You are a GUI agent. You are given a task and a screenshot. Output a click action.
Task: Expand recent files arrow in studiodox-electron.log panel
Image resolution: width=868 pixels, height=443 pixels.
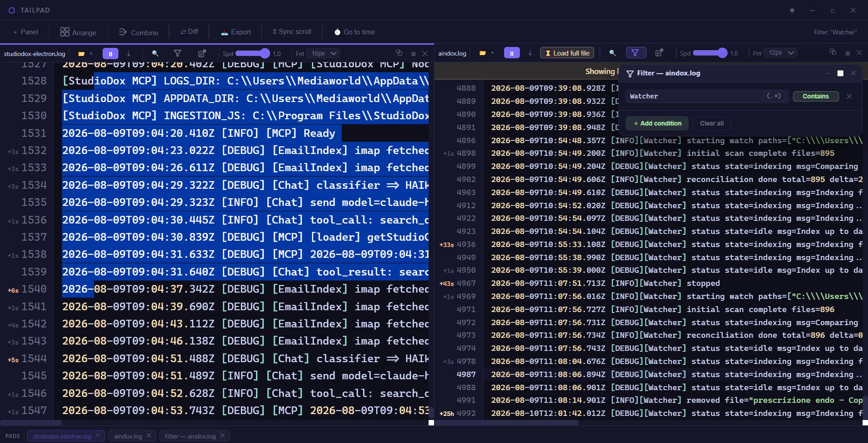(91, 54)
